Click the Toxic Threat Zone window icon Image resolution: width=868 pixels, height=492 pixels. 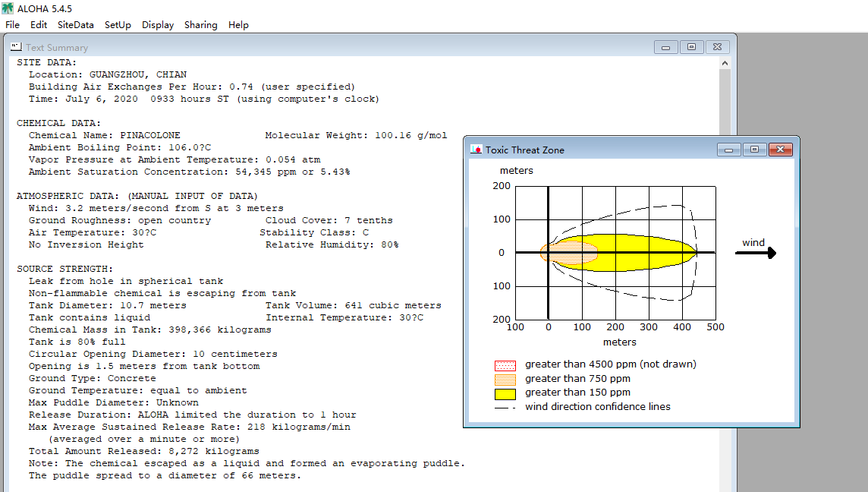(476, 150)
